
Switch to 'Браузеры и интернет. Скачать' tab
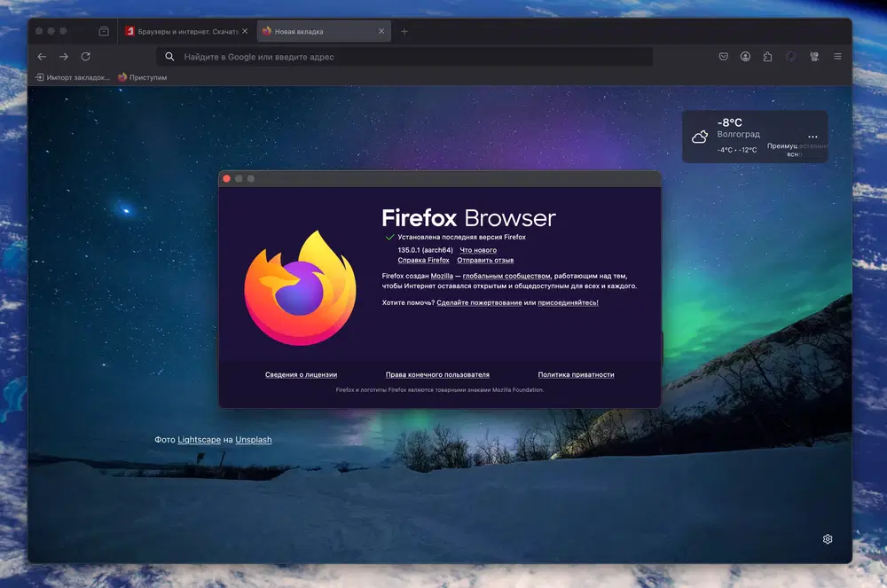186,32
